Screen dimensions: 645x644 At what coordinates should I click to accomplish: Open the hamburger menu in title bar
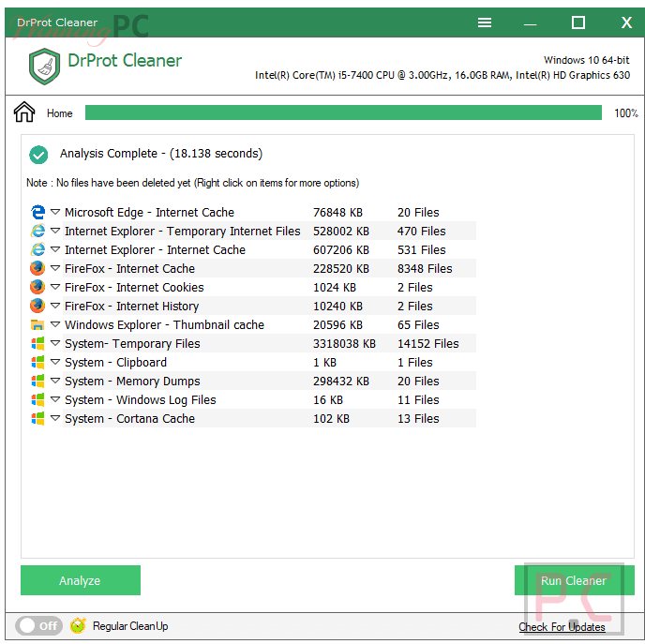click(x=484, y=22)
